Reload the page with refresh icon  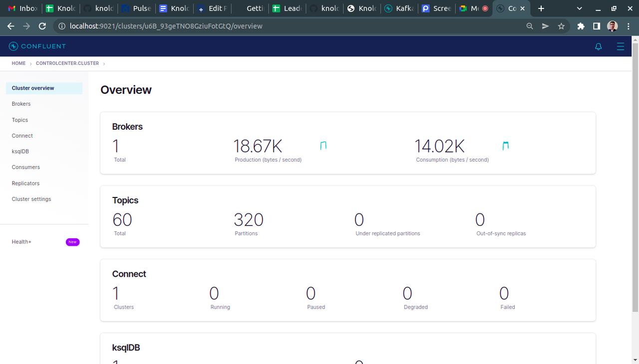click(x=42, y=26)
